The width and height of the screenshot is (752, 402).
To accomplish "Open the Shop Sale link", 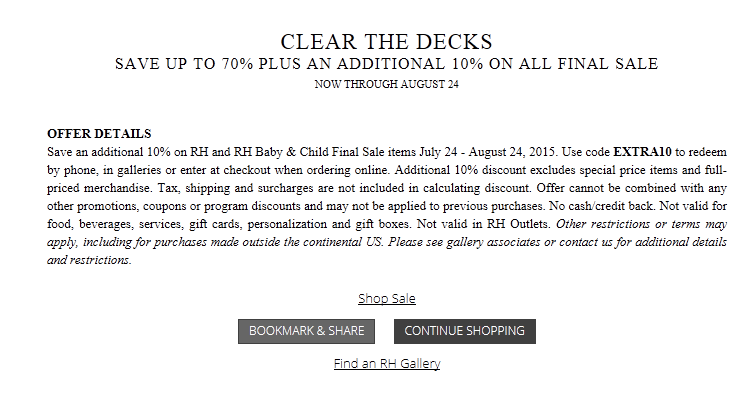I will 387,298.
